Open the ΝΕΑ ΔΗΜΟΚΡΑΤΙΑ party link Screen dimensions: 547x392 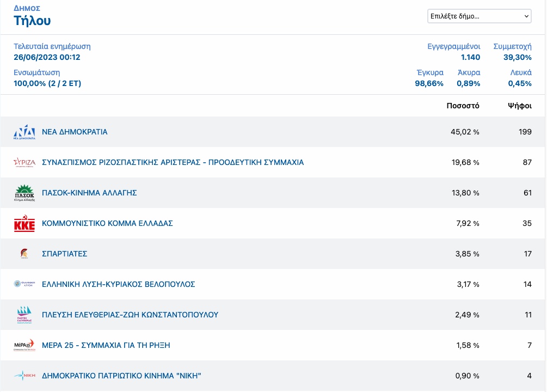click(75, 132)
